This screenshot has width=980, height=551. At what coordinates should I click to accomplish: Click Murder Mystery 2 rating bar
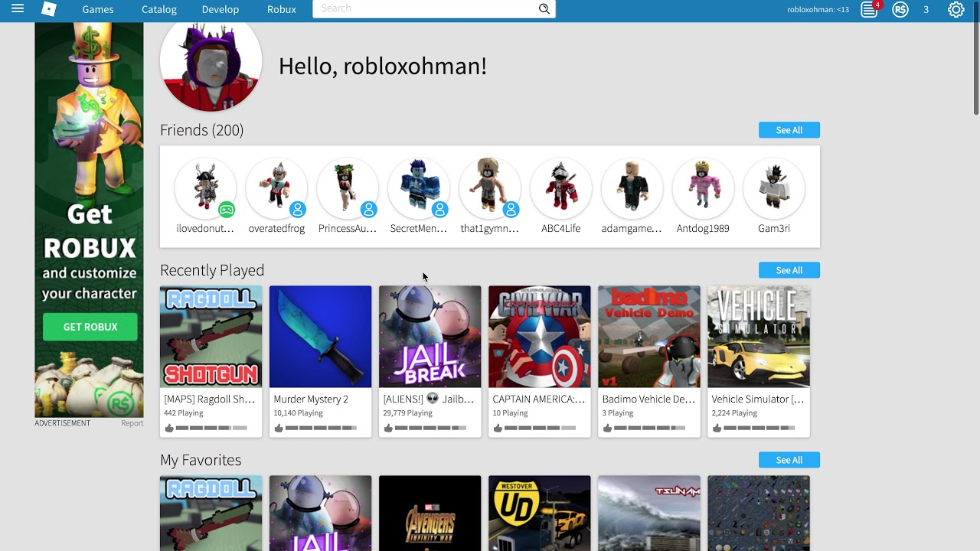pyautogui.click(x=321, y=428)
